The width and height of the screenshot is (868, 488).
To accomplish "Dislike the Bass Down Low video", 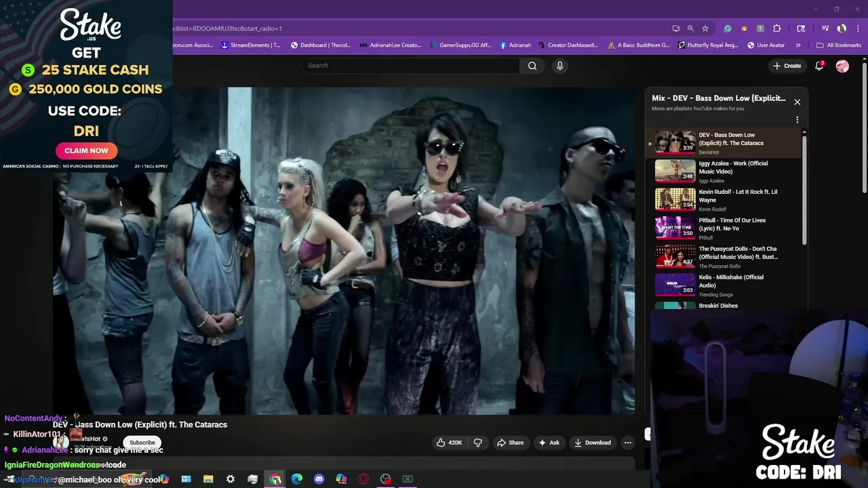I will (x=477, y=443).
